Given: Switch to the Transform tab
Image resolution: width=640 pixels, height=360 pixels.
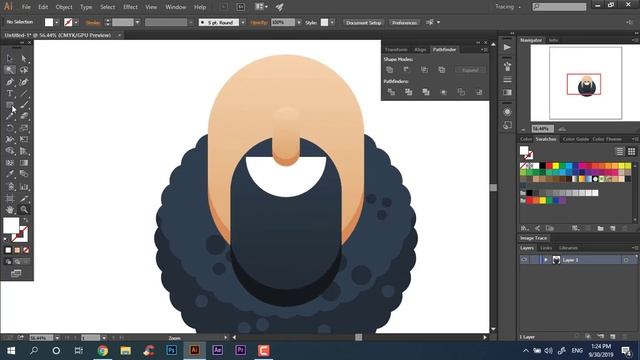Looking at the screenshot, I should [x=396, y=50].
